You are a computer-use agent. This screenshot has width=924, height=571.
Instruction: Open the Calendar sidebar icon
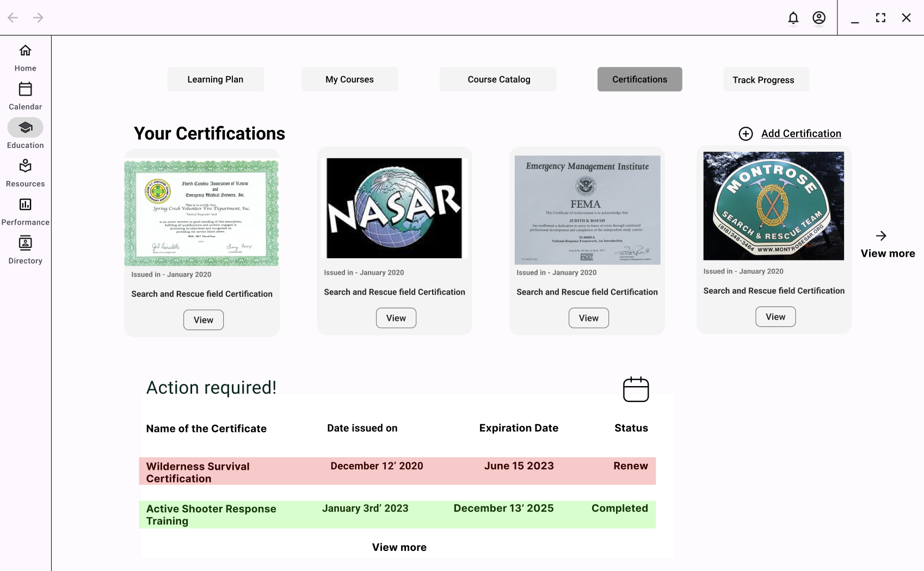tap(25, 89)
